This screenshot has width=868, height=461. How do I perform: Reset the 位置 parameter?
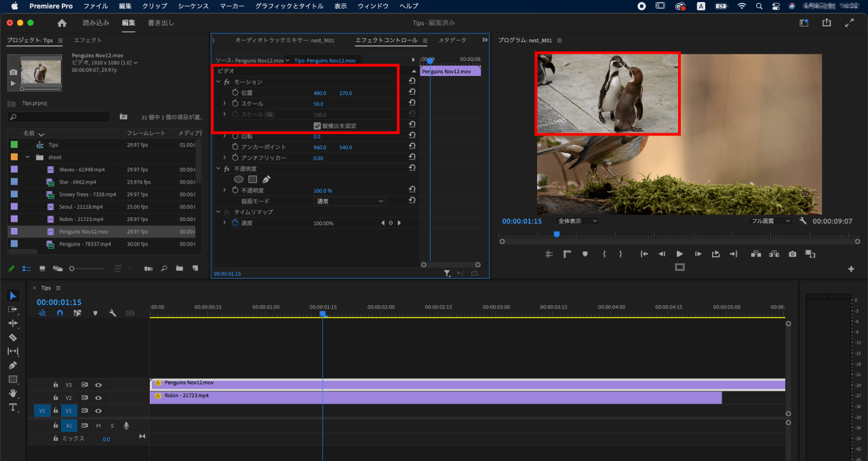412,92
